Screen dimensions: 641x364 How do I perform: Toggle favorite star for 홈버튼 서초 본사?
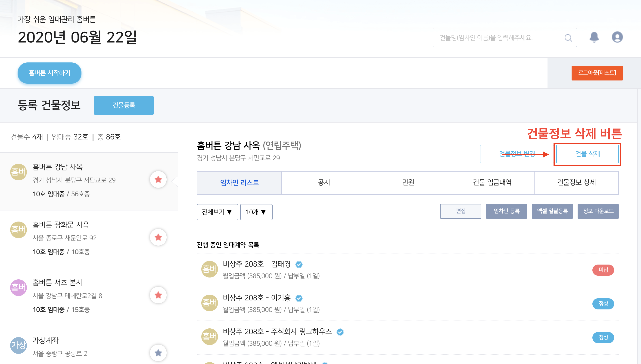(158, 295)
